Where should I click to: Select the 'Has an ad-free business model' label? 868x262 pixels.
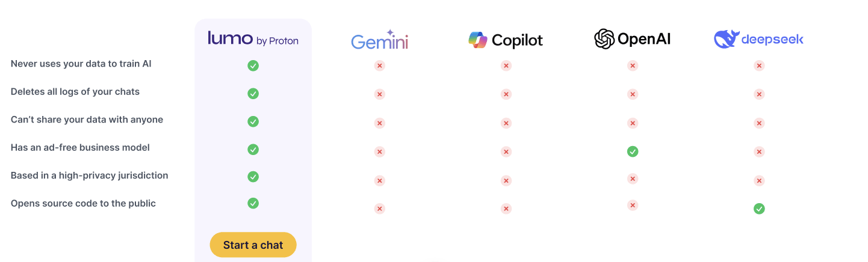tap(80, 147)
